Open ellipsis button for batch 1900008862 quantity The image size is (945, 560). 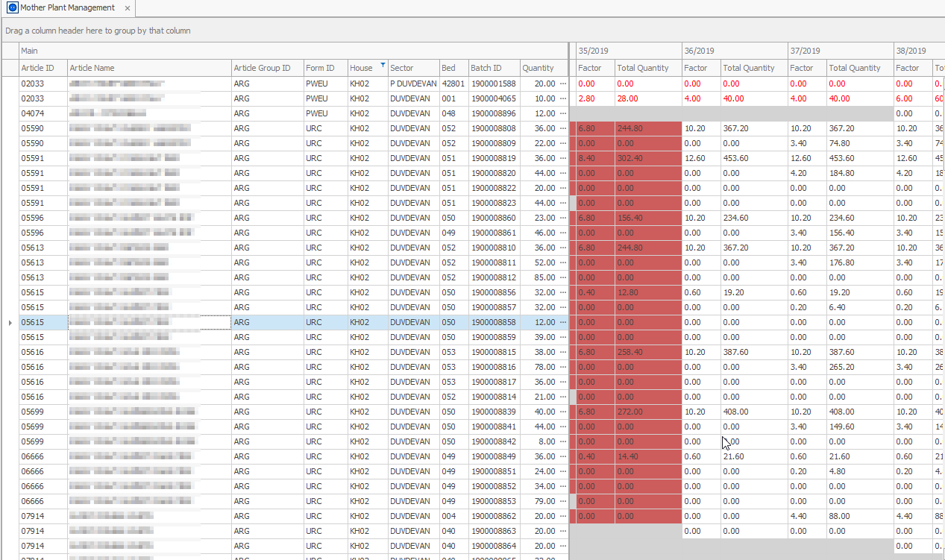tap(563, 516)
